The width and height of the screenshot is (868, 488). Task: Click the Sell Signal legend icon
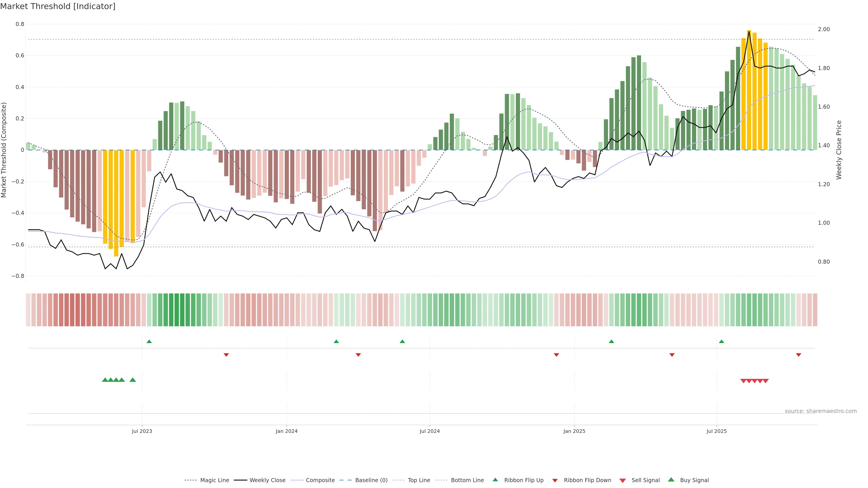(x=622, y=481)
